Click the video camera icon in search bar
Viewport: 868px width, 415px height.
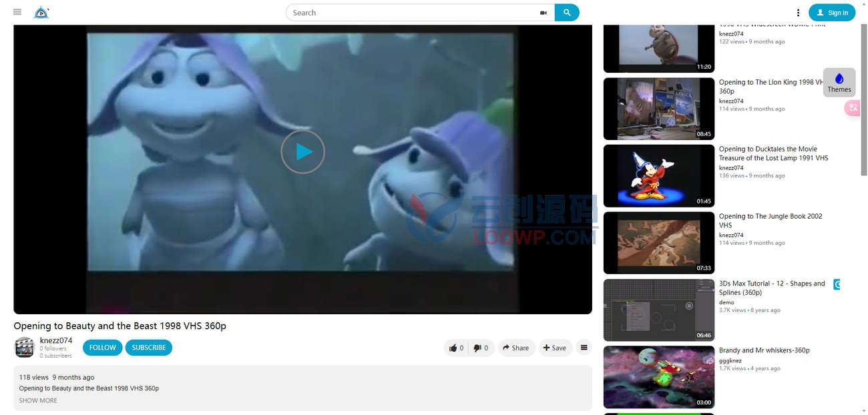(x=544, y=13)
